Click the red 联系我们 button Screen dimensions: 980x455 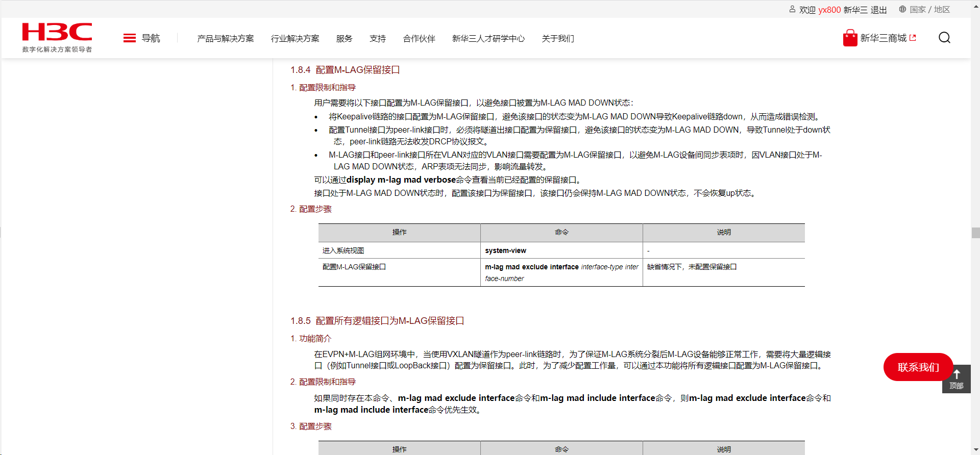point(918,367)
